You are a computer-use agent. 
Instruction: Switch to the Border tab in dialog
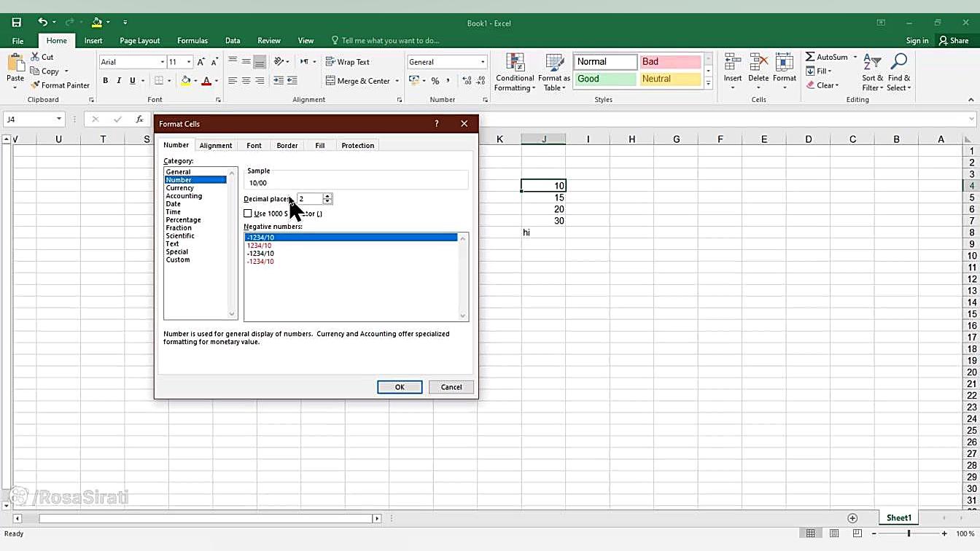(287, 146)
